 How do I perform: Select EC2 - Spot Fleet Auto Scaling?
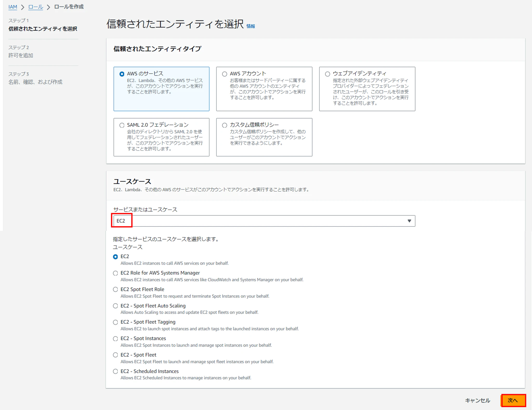[x=115, y=306]
